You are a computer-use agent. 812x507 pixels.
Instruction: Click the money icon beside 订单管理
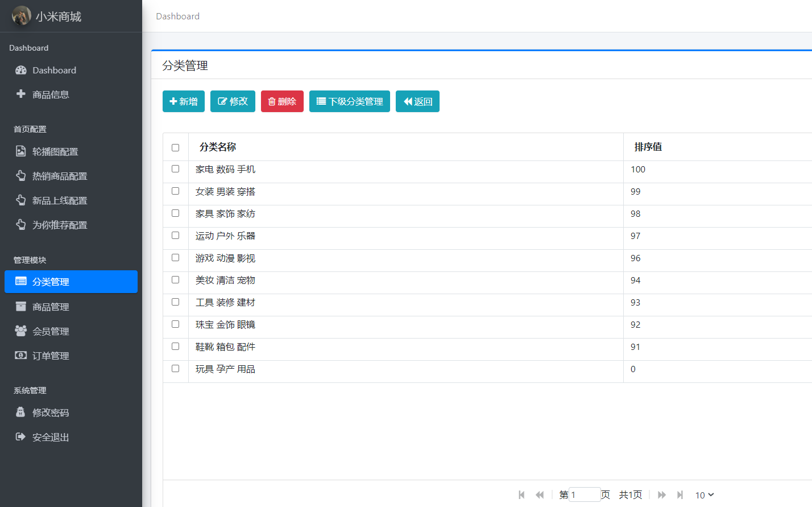(x=21, y=355)
